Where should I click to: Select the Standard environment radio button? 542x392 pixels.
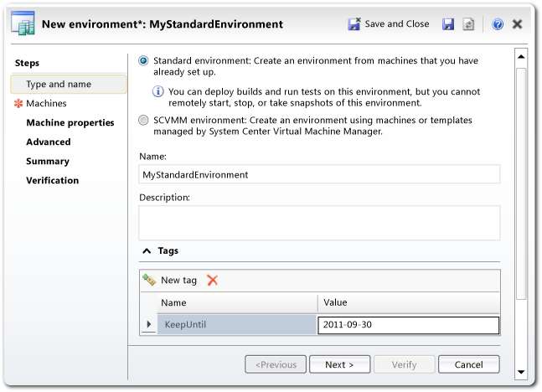click(144, 60)
